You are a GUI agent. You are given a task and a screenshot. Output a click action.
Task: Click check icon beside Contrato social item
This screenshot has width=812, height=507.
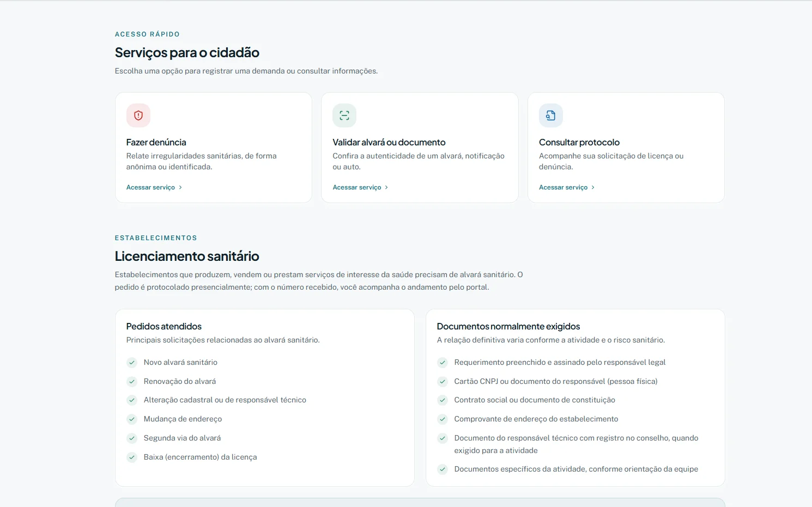[443, 400]
